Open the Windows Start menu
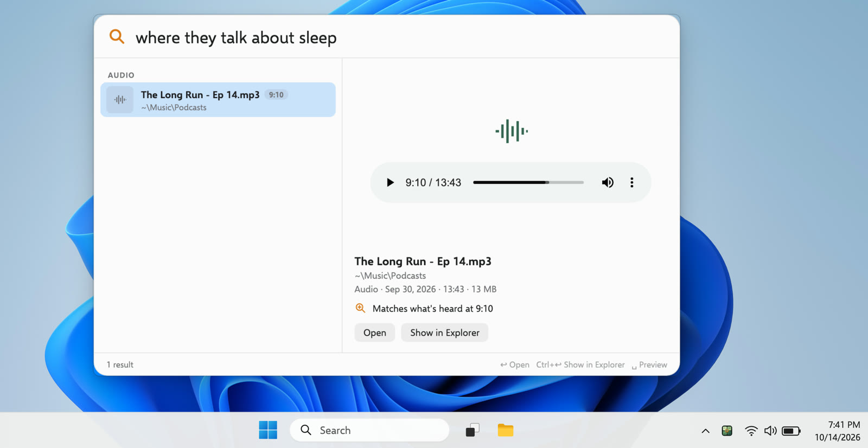Image resolution: width=868 pixels, height=448 pixels. (268, 431)
